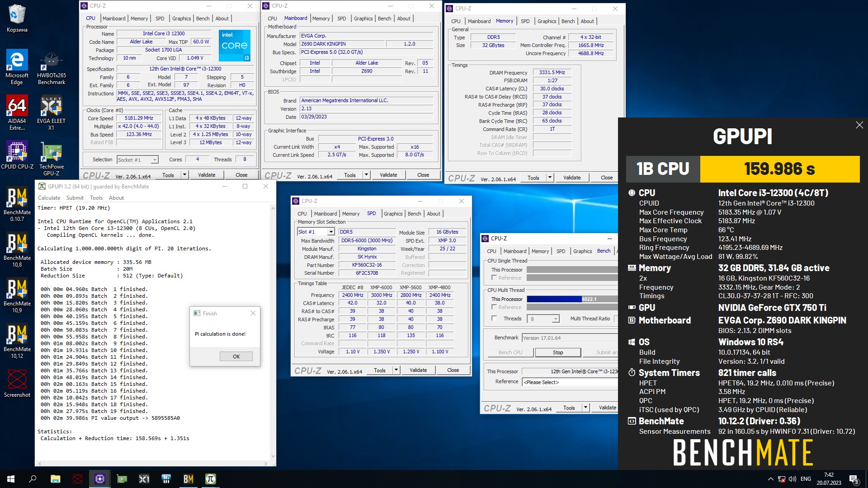Image resolution: width=868 pixels, height=488 pixels.
Task: Switch to the Graphics tab in the SPD window
Action: point(393,214)
